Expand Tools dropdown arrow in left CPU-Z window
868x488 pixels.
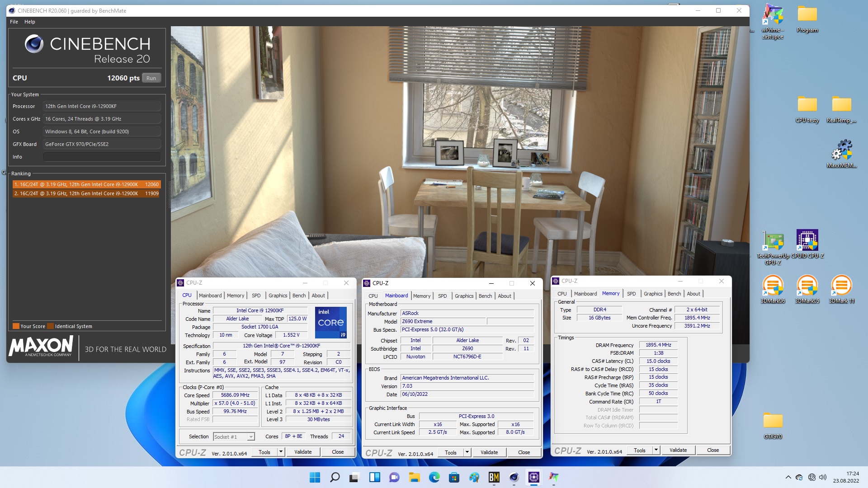coord(281,452)
